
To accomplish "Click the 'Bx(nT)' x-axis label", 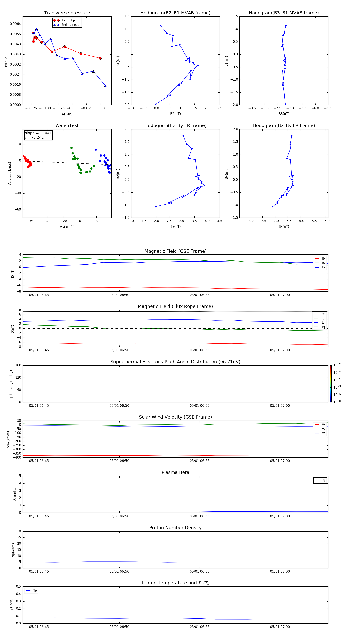I will [284, 227].
